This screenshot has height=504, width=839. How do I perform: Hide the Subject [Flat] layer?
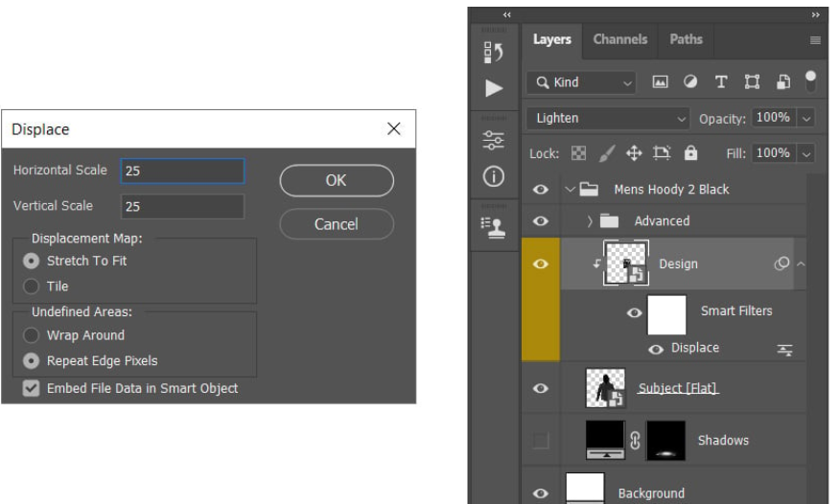tap(541, 388)
